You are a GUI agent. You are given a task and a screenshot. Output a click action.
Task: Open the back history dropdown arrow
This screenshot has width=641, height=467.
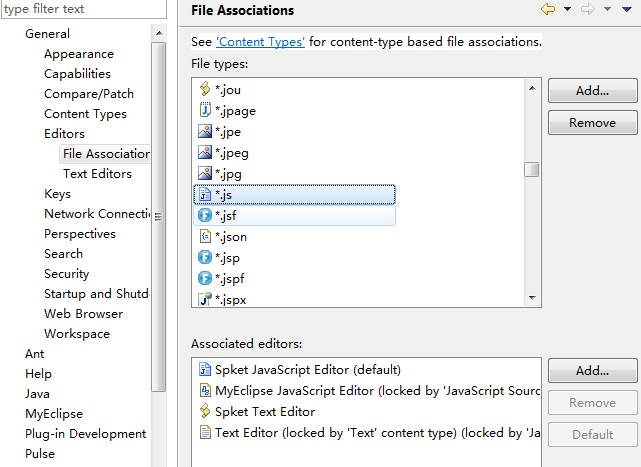(x=567, y=10)
